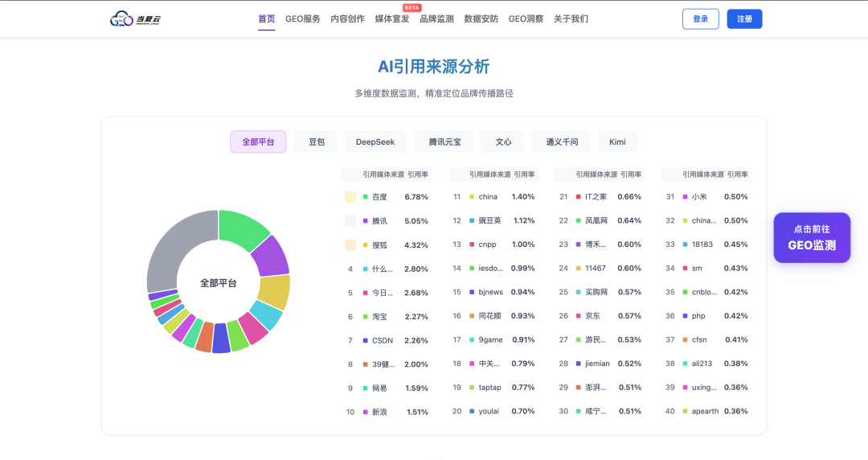Select the 腾讯 source name

point(379,221)
